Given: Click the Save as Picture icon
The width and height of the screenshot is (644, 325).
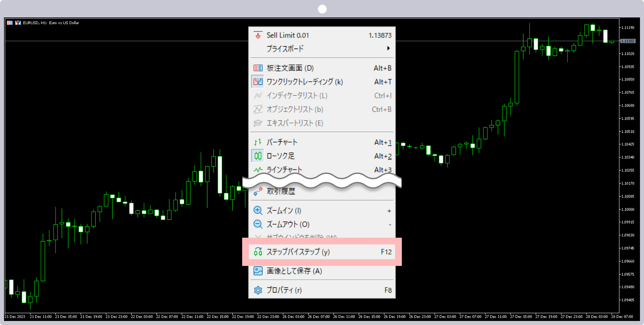Looking at the screenshot, I should (258, 271).
